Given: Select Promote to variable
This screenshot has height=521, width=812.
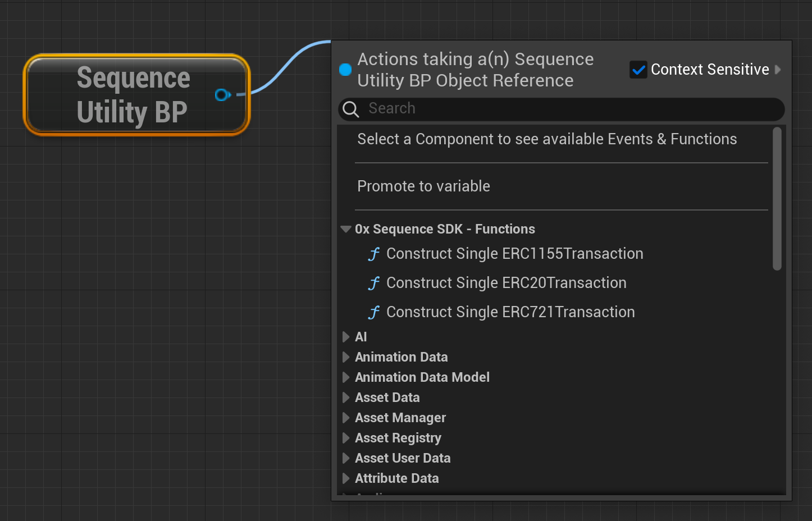Looking at the screenshot, I should click(423, 186).
